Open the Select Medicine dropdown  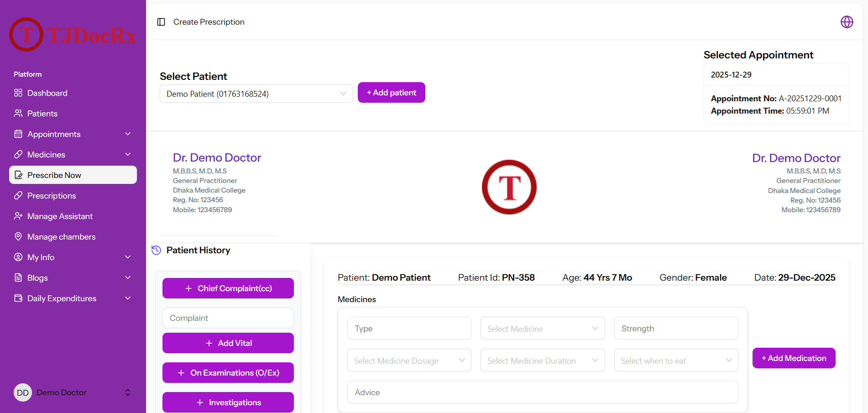click(543, 329)
